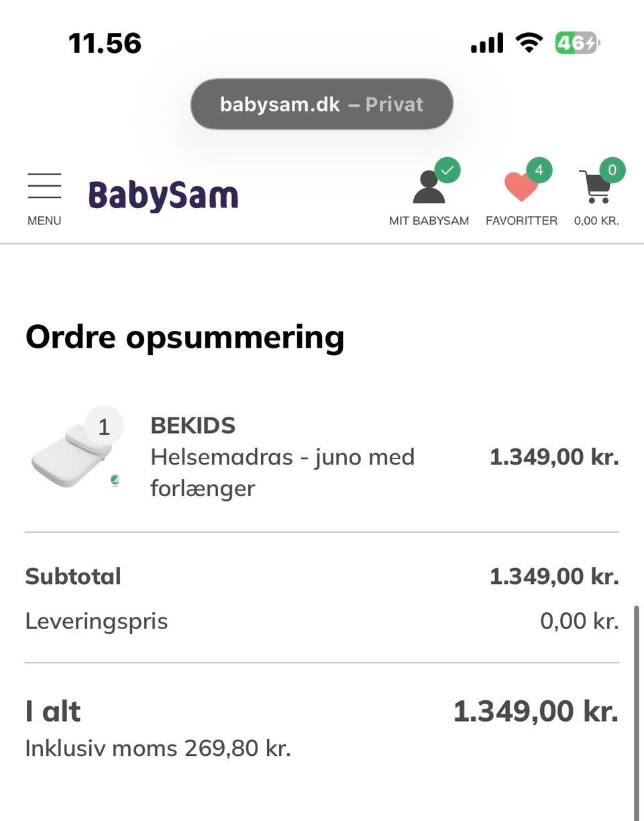The height and width of the screenshot is (821, 644).
Task: Open the shopping cart icon
Action: (596, 187)
